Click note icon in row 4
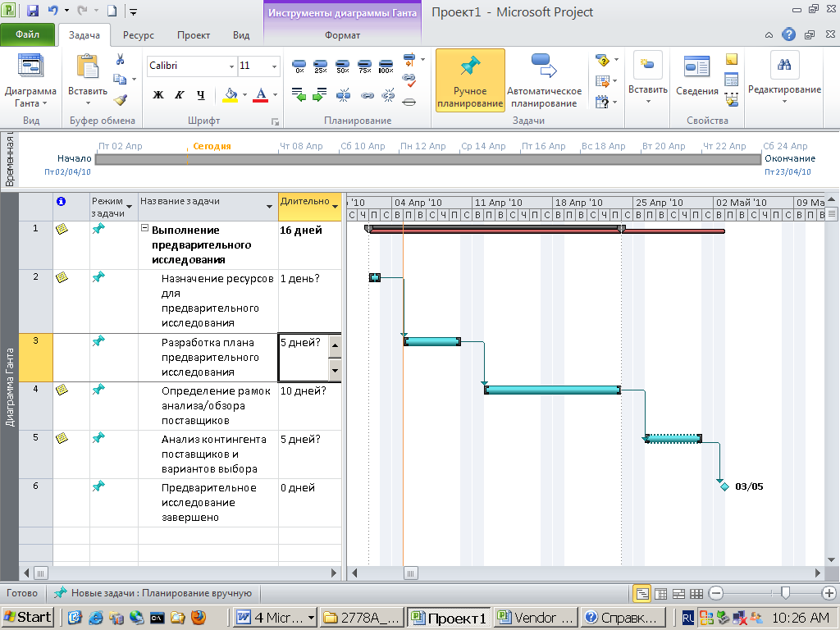Image resolution: width=840 pixels, height=630 pixels. (62, 390)
